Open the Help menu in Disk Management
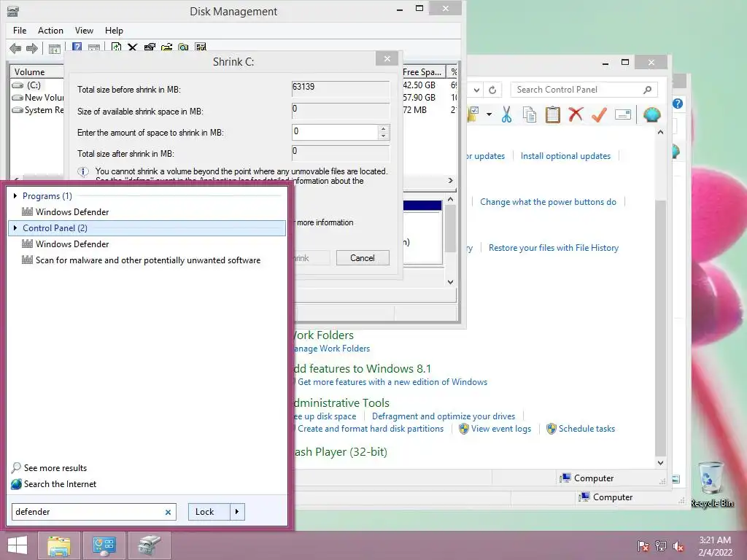The image size is (747, 560). (114, 31)
